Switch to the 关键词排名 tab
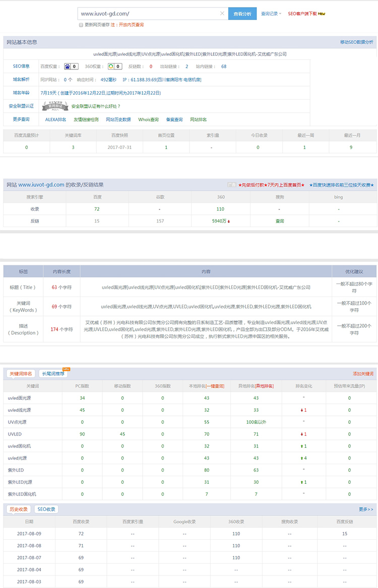378x588 pixels. tap(21, 374)
